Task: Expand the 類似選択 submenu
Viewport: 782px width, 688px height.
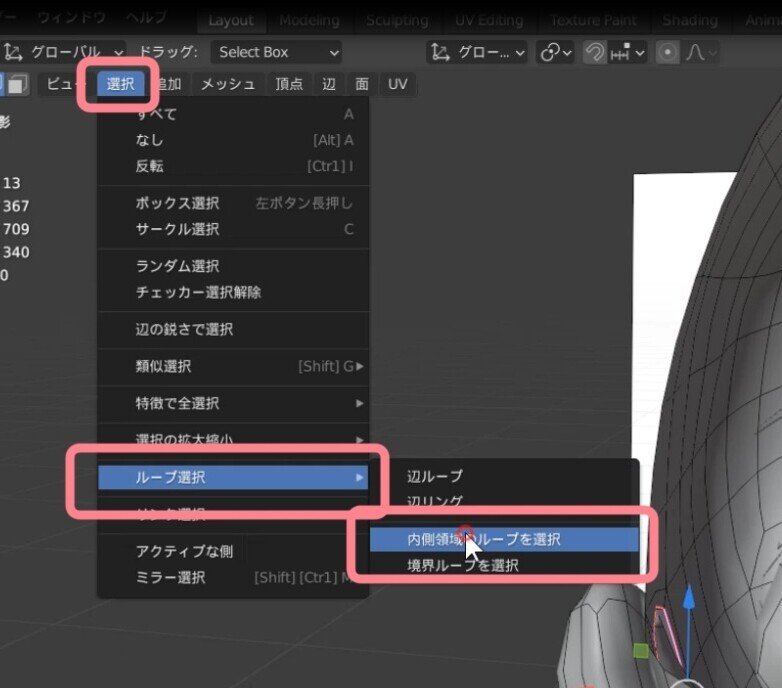Action: pos(233,366)
